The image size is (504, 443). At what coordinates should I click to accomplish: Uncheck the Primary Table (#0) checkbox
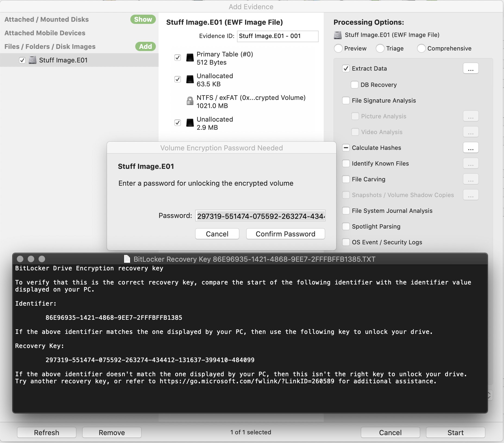click(178, 58)
